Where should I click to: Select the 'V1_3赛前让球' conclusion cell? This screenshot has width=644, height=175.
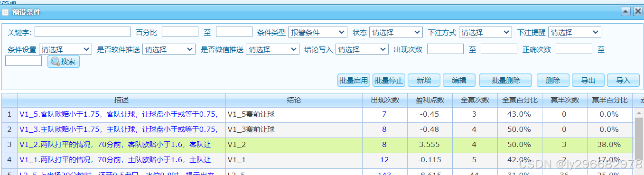294,129
